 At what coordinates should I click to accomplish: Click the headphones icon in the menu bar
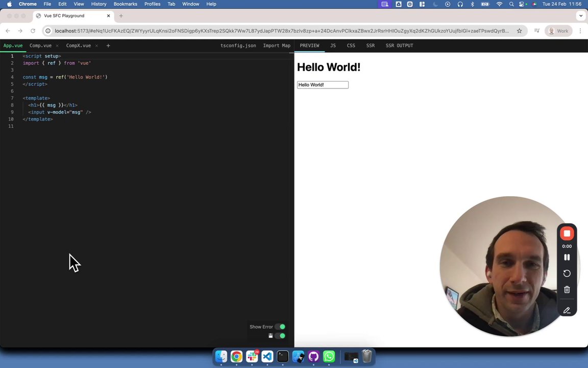point(460,4)
